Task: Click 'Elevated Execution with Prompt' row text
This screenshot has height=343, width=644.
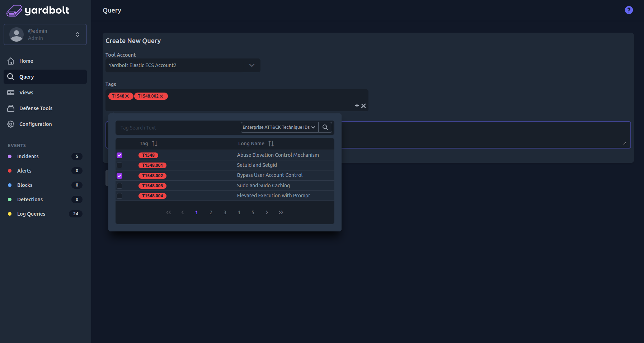Action: [x=273, y=196]
